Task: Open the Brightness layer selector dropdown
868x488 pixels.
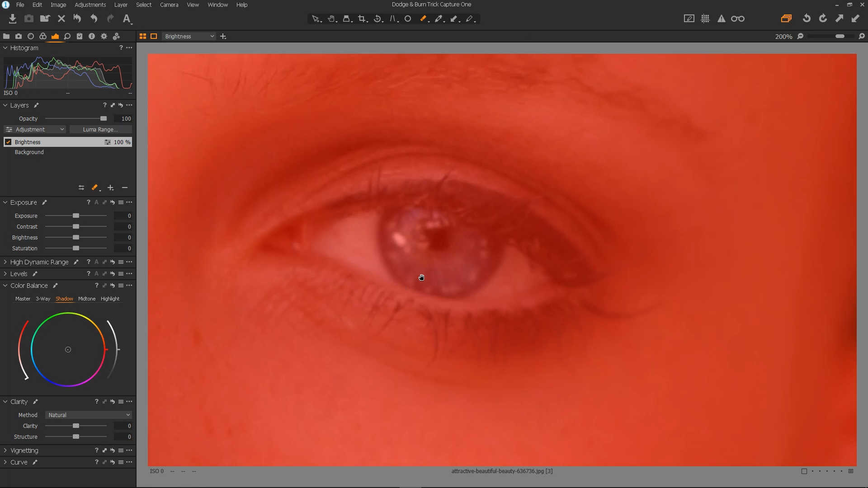Action: pyautogui.click(x=189, y=36)
